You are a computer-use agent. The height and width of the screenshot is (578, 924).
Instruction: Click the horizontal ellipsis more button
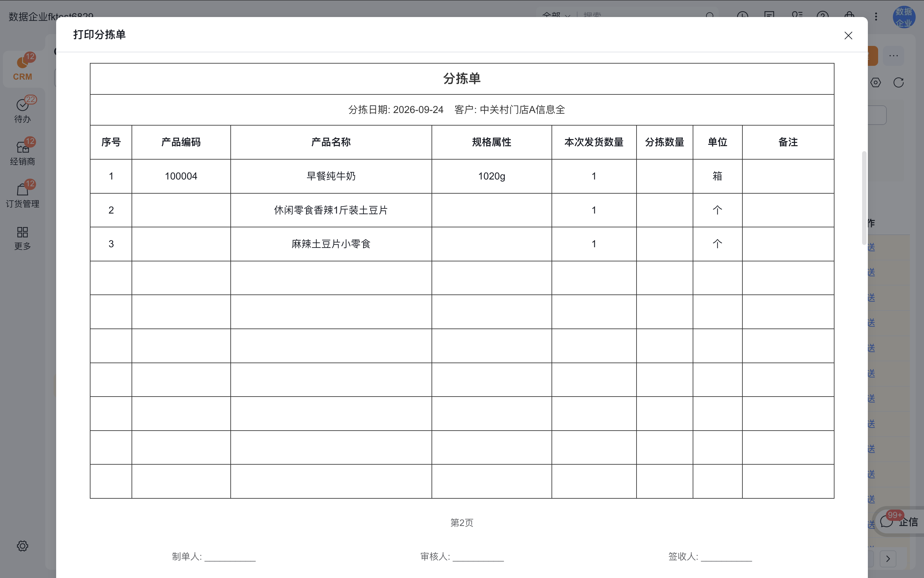[894, 56]
